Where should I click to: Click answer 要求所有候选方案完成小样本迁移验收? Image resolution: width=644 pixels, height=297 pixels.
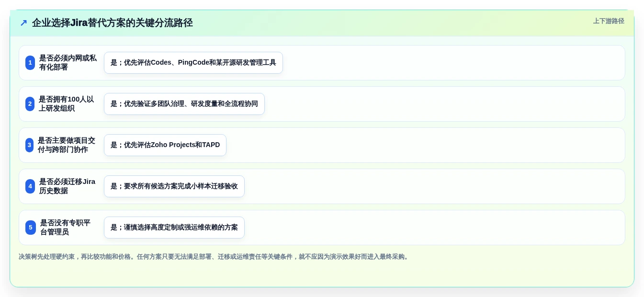(174, 186)
